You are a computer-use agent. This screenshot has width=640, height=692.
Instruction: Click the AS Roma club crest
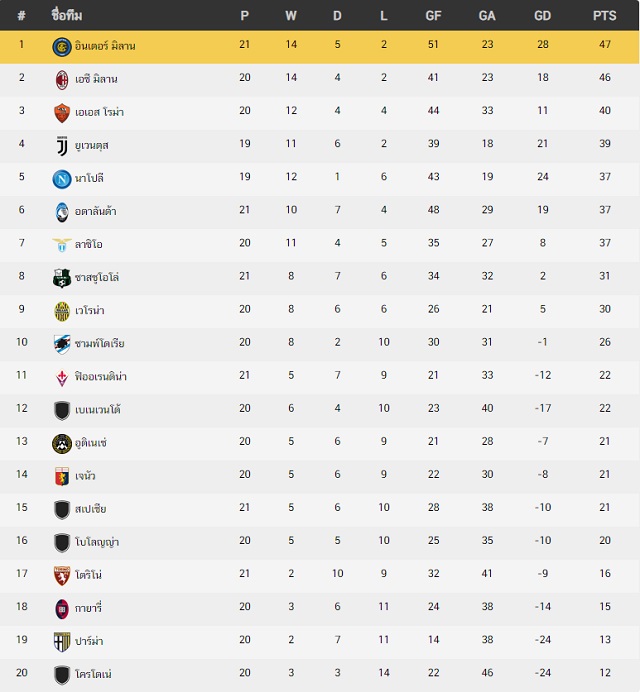[62, 113]
